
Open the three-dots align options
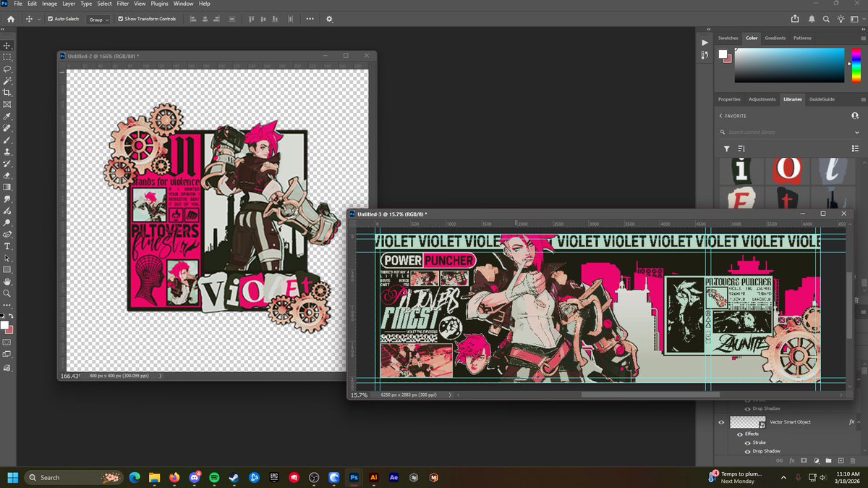tap(310, 19)
